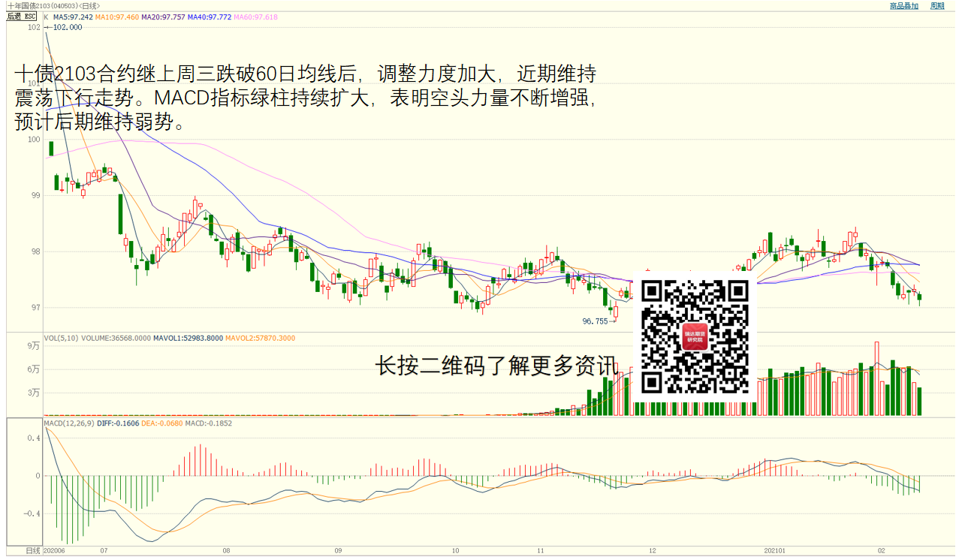962x560 pixels.
Task: Click the 96.755 low price annotation
Action: [595, 321]
